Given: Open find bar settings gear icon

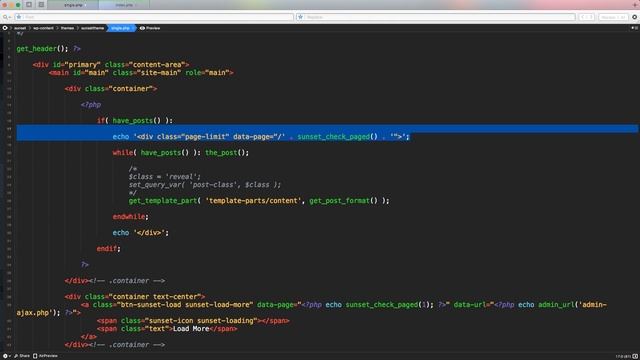Looking at the screenshot, I should click(634, 17).
